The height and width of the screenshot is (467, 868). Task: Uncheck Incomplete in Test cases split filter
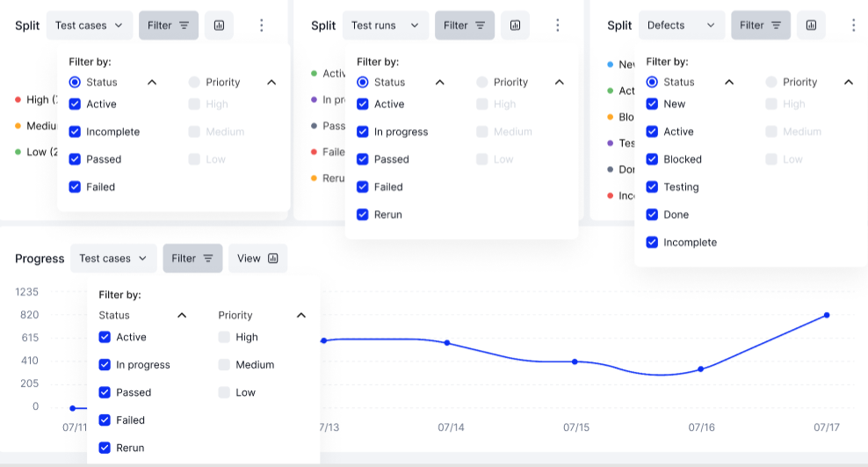tap(75, 132)
